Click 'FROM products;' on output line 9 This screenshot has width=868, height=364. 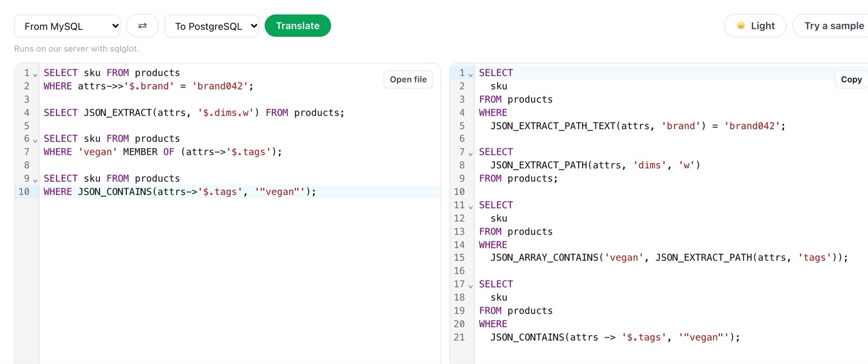point(518,178)
